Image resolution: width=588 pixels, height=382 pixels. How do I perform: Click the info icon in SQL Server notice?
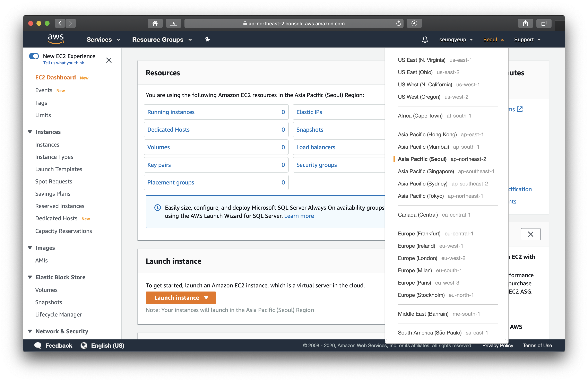pos(157,208)
